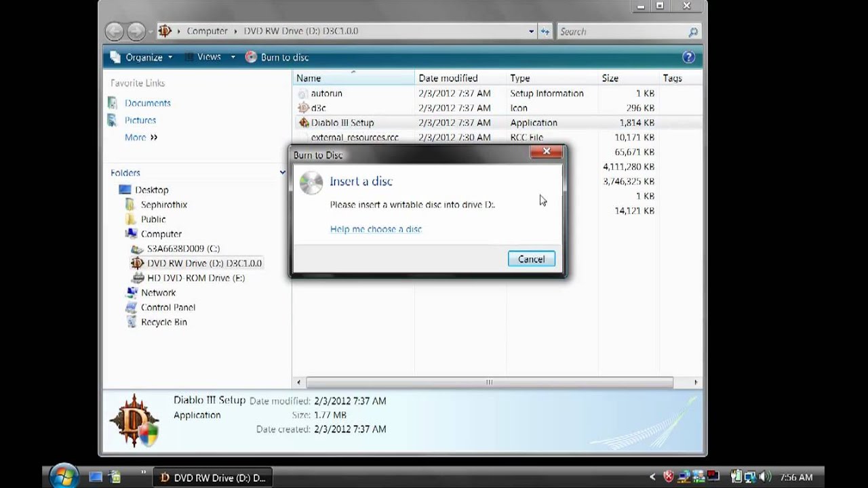Open the red security shield tray icon
This screenshot has height=488, width=868.
[x=668, y=477]
